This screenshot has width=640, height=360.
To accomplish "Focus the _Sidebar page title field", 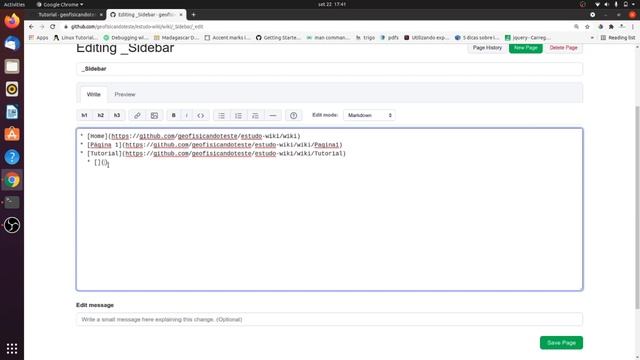I will coord(329,69).
